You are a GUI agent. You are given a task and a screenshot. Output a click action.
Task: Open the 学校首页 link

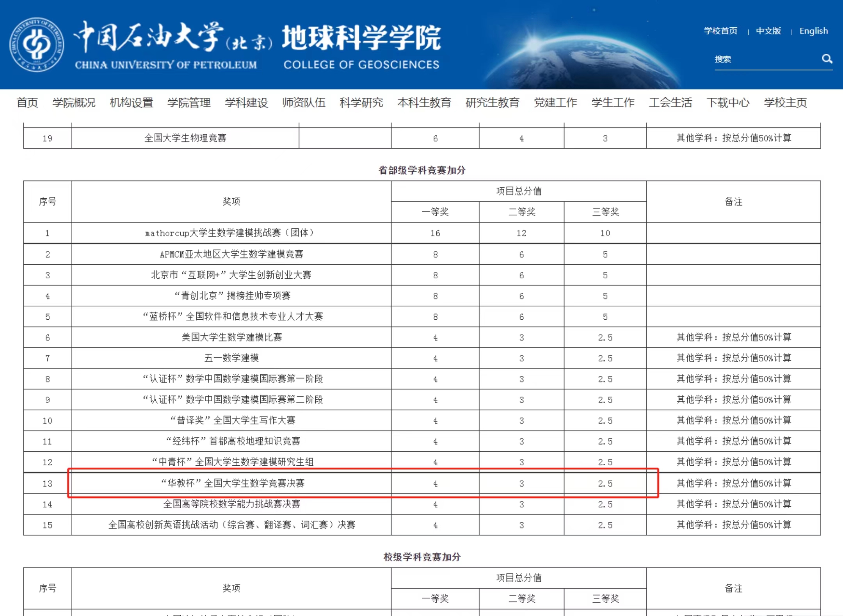click(720, 31)
